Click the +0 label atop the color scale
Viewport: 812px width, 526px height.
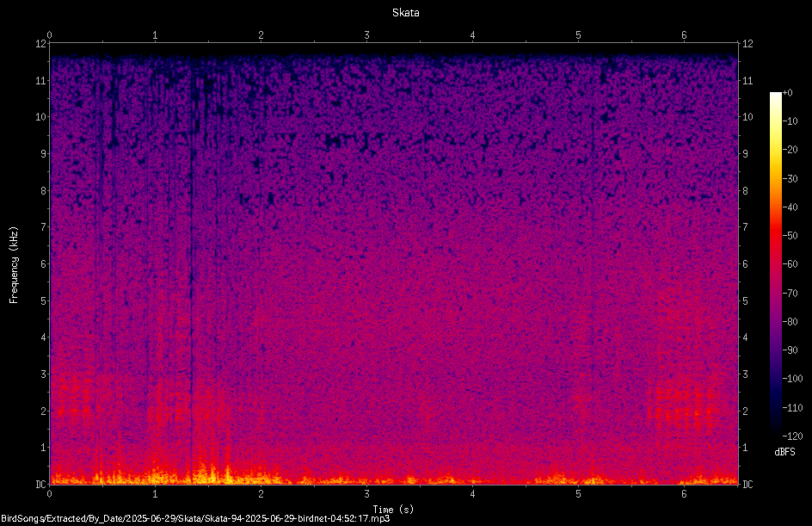tap(787, 93)
